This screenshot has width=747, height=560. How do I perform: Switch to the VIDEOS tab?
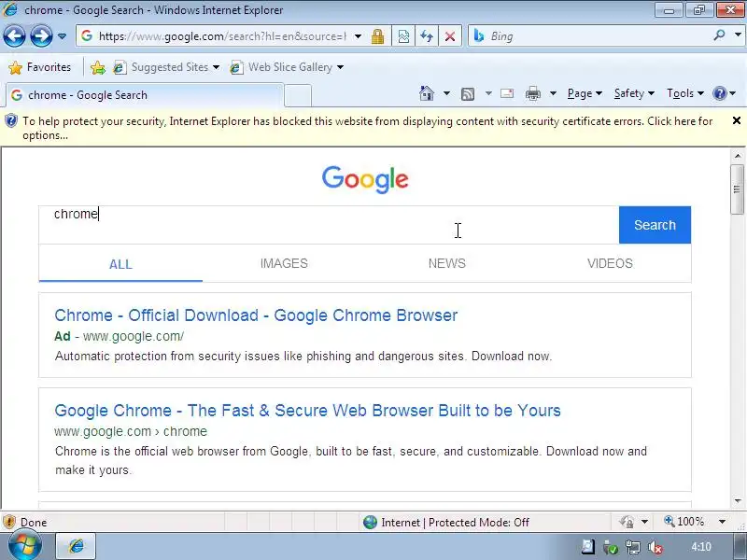[610, 263]
